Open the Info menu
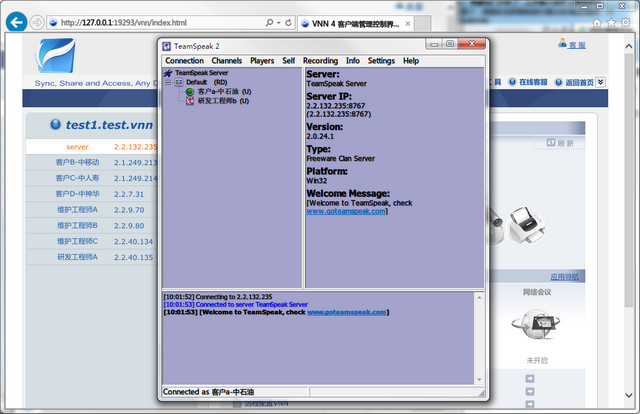Viewport: 640px width, 414px height. click(x=353, y=61)
